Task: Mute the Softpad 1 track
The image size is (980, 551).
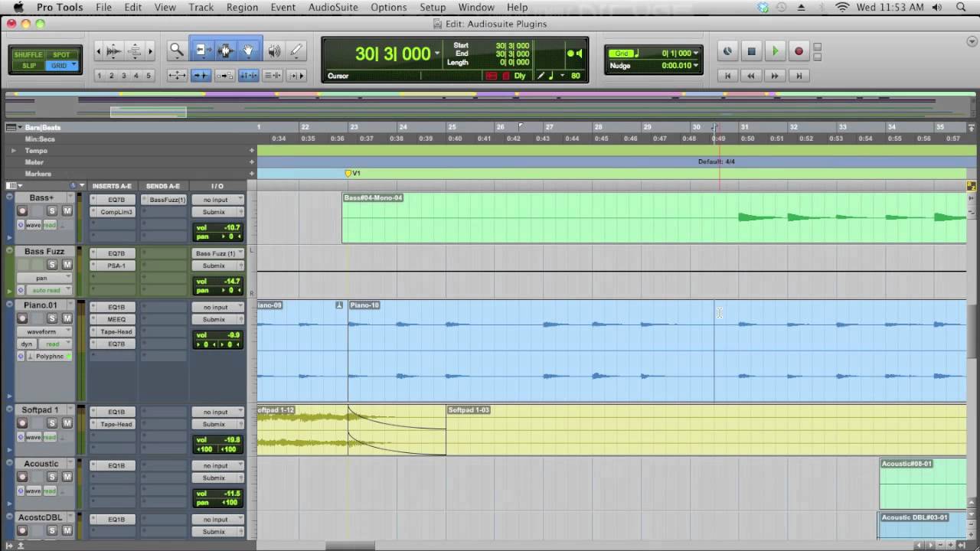Action: (x=67, y=423)
